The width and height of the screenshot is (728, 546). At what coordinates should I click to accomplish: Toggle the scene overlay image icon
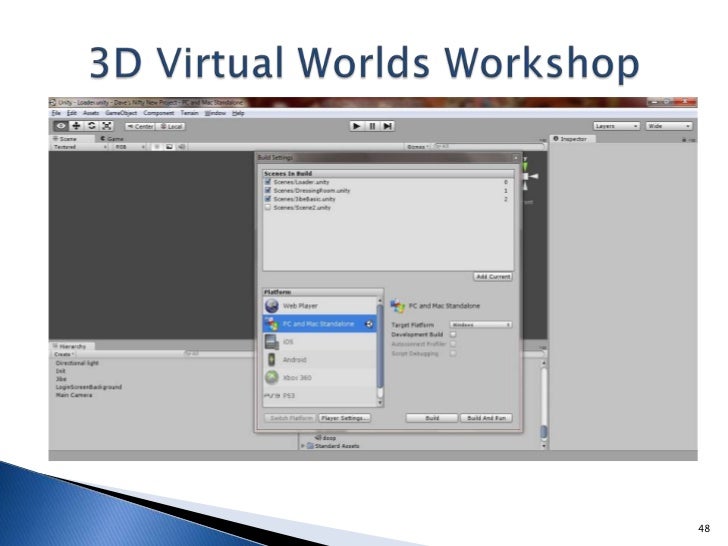pos(169,147)
